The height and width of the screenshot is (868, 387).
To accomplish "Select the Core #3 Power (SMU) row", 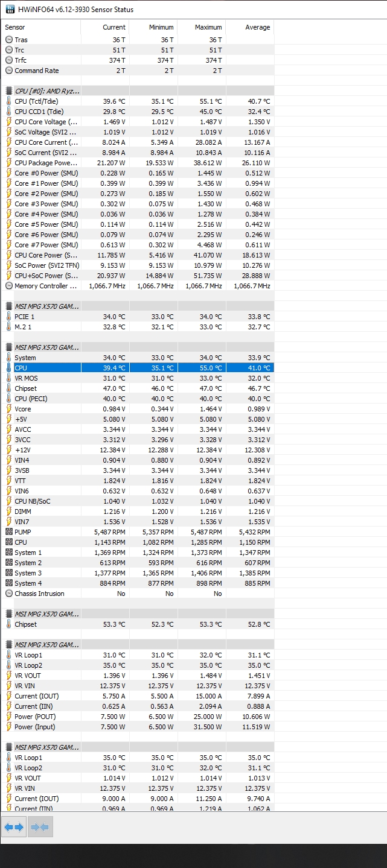I will click(x=138, y=204).
